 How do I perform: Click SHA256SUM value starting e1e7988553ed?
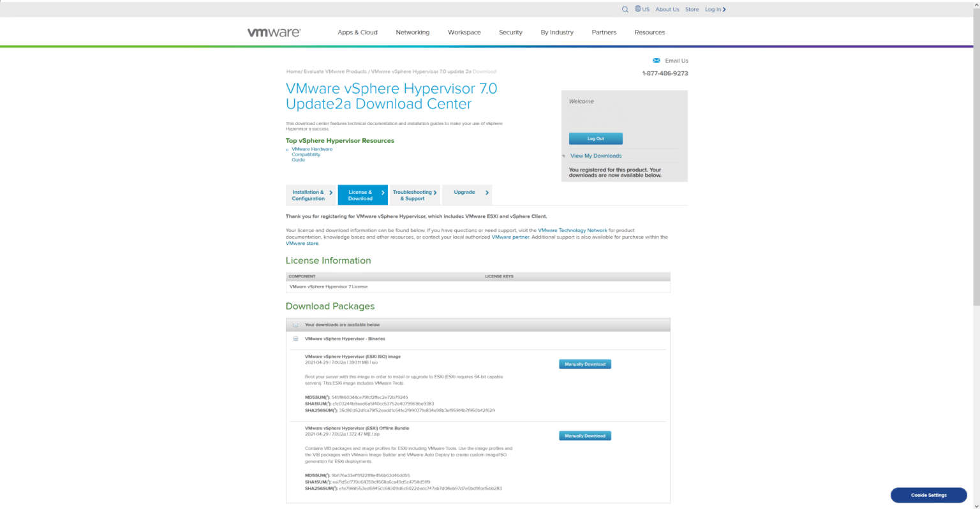coord(420,489)
